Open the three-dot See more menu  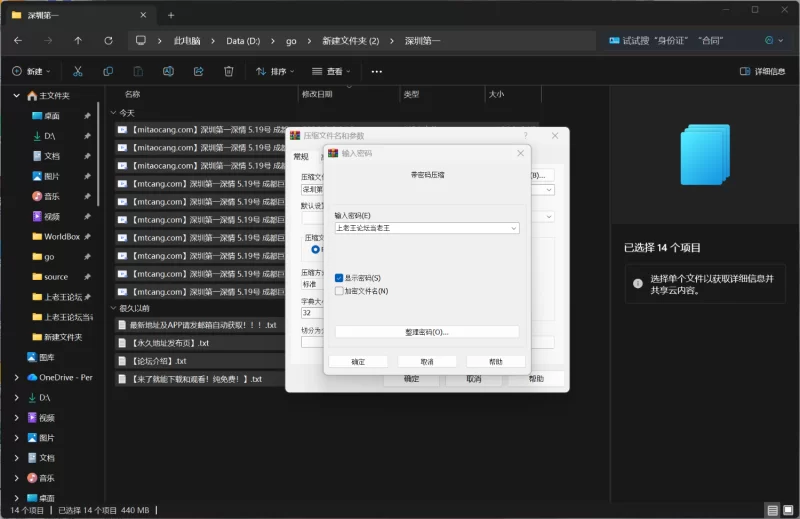[377, 71]
